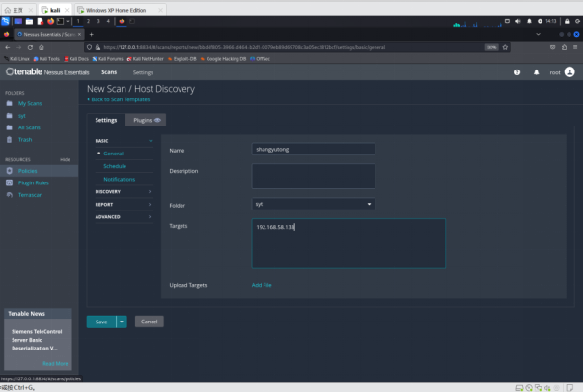Image resolution: width=584 pixels, height=392 pixels.
Task: Open Kali Docs bookmark
Action: click(x=76, y=59)
